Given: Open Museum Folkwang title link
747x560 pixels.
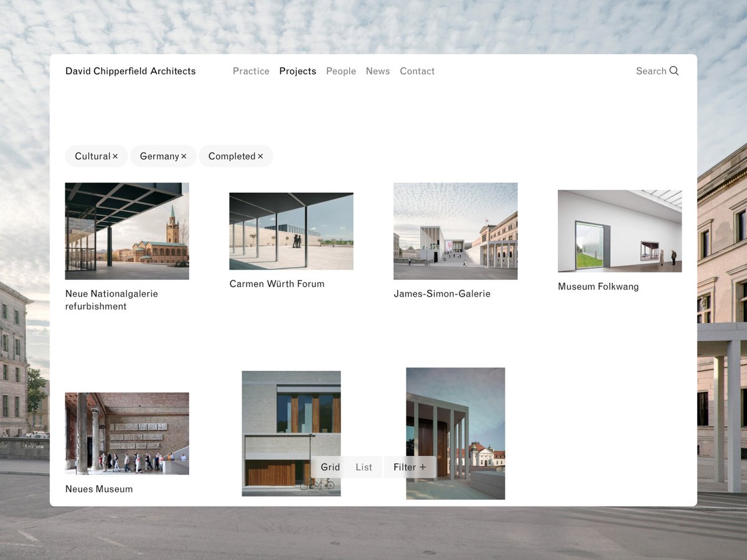Looking at the screenshot, I should click(598, 287).
